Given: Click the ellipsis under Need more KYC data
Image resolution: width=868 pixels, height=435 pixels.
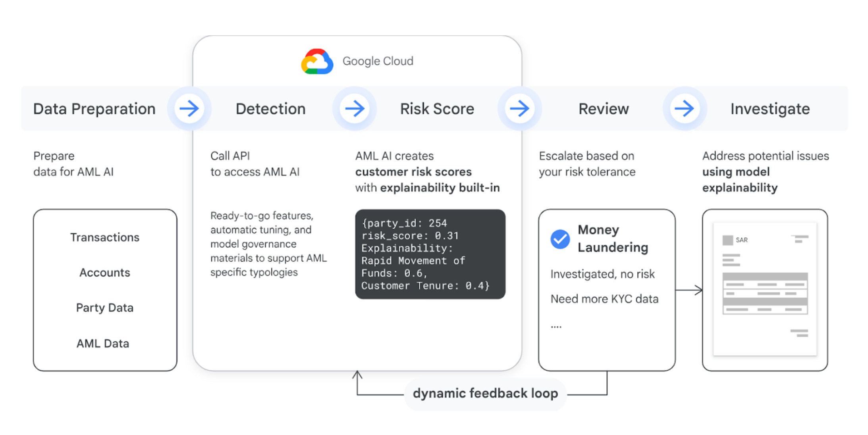Looking at the screenshot, I should pos(556,327).
